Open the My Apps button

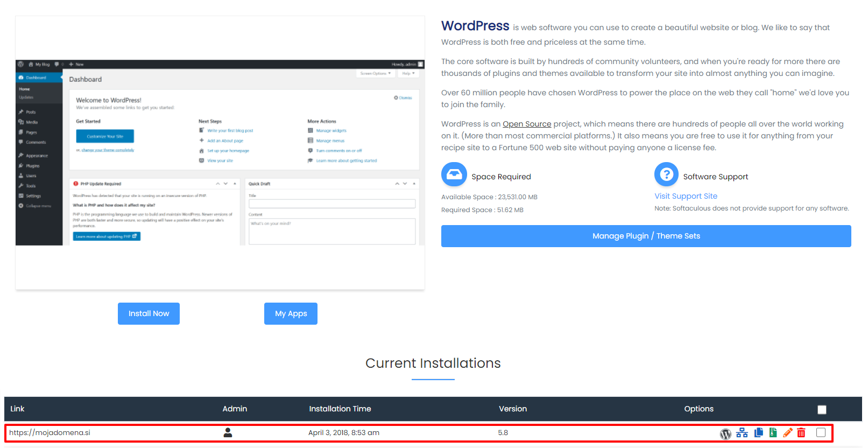(291, 313)
